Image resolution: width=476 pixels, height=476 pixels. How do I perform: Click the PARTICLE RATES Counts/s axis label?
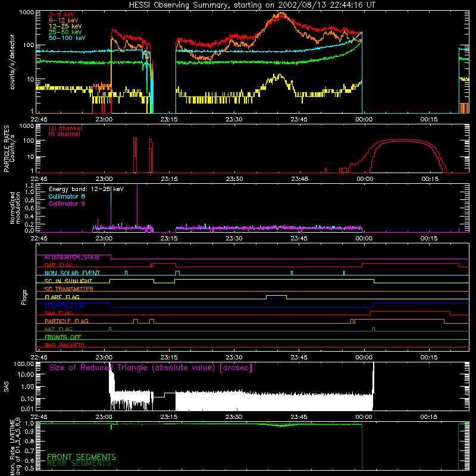tap(9, 148)
